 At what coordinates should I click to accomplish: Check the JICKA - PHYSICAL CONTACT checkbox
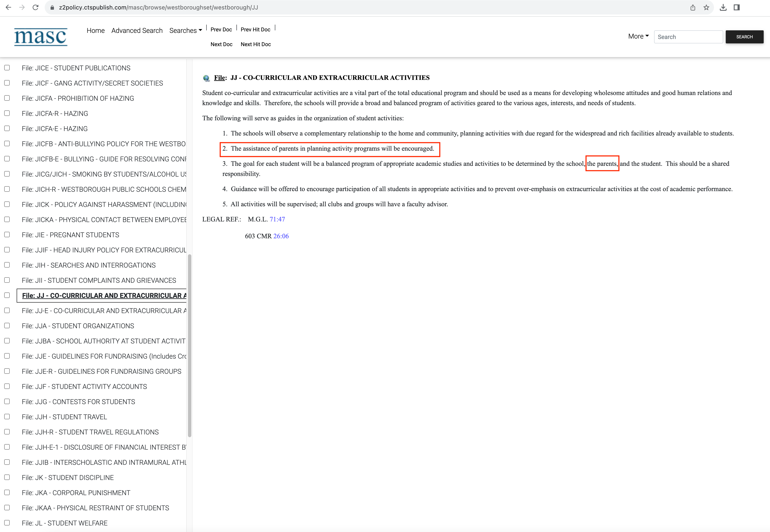point(7,219)
